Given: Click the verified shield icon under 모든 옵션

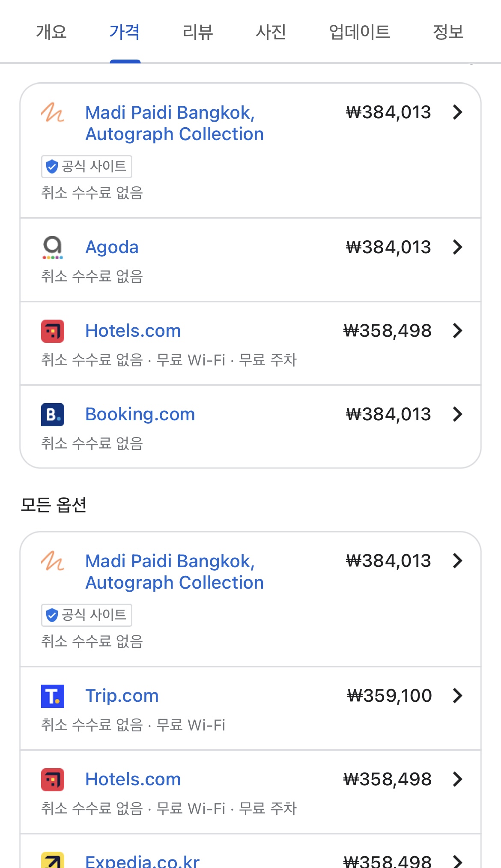Looking at the screenshot, I should point(52,615).
